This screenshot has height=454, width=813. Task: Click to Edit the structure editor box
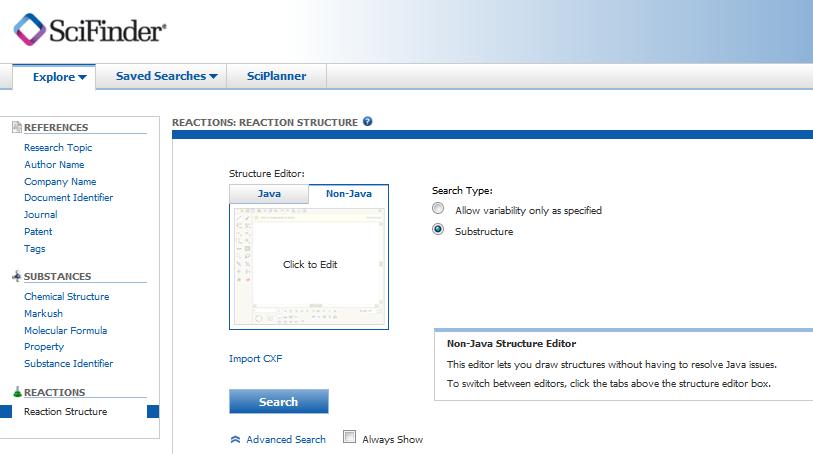pyautogui.click(x=309, y=265)
